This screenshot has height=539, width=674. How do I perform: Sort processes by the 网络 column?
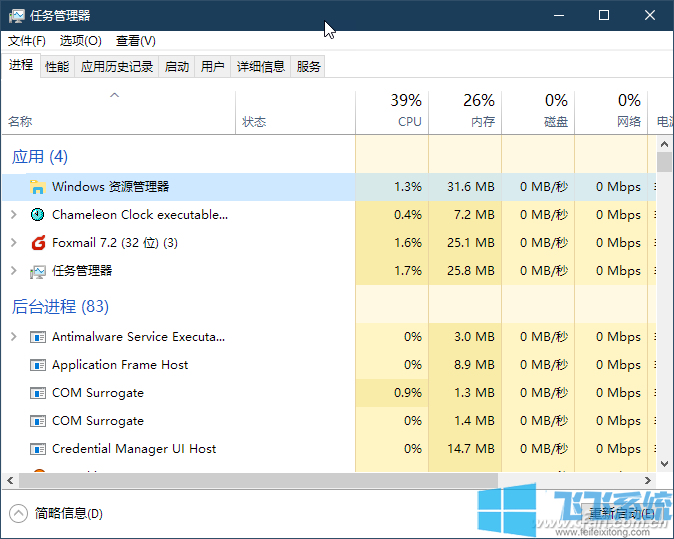(x=611, y=112)
